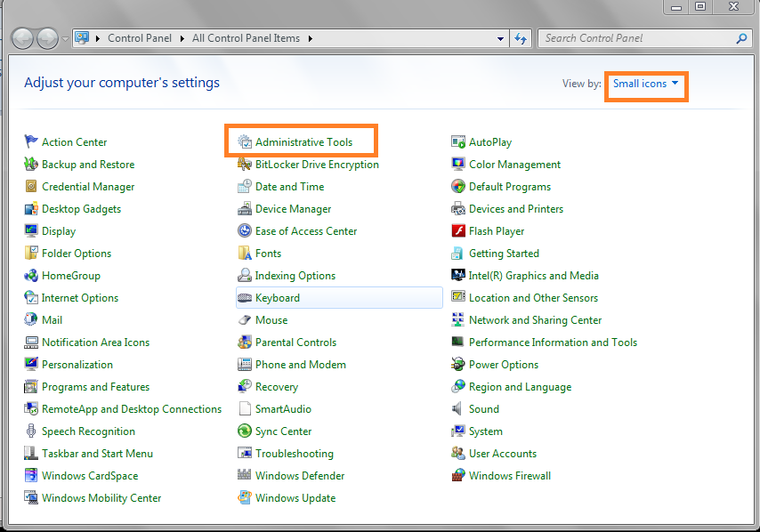Select the Control Panel breadcrumb

140,38
